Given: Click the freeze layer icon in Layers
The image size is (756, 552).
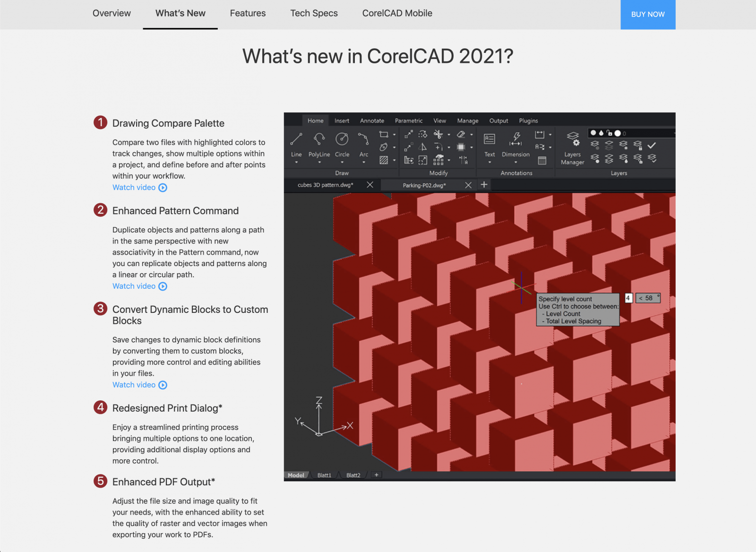Looking at the screenshot, I should (x=623, y=145).
